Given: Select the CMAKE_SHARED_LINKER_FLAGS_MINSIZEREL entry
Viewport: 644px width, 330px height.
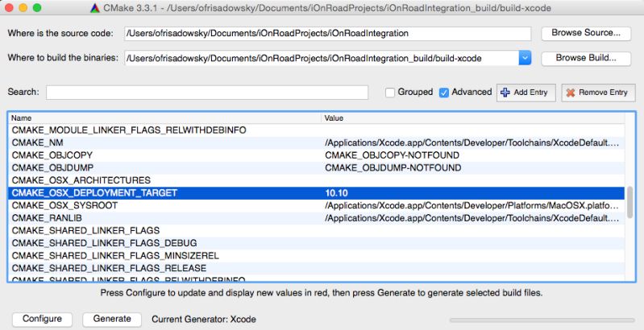Looking at the screenshot, I should [x=316, y=256].
